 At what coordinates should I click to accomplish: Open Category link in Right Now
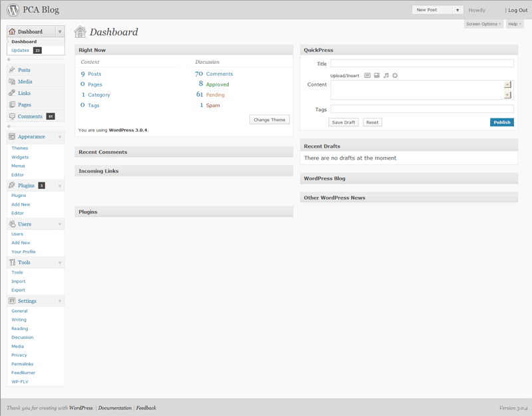pos(98,95)
